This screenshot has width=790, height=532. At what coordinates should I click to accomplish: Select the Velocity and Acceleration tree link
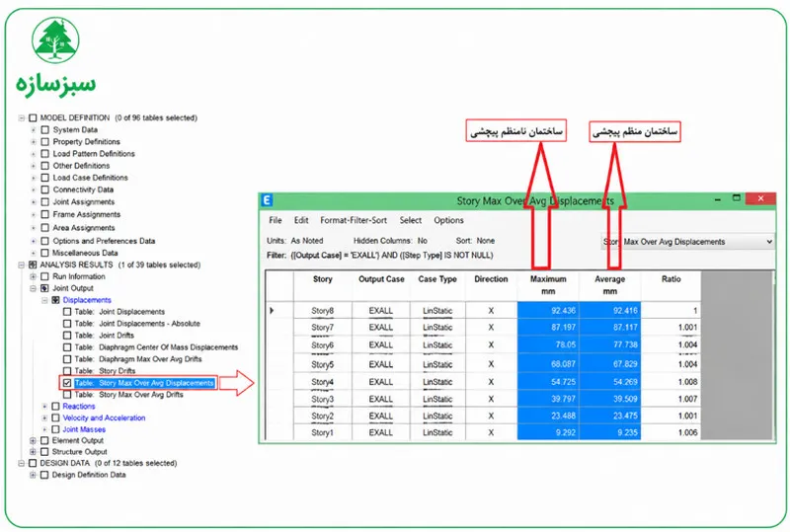click(104, 418)
